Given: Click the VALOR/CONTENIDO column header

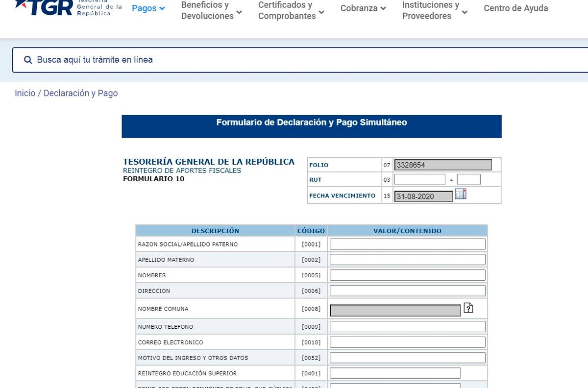Looking at the screenshot, I should click(x=408, y=231).
